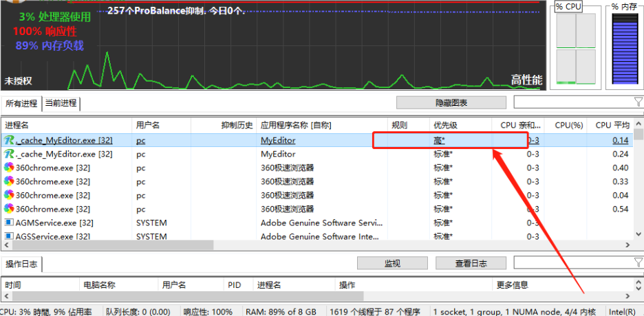
Task: Focus the process list filter input field
Action: 573,102
